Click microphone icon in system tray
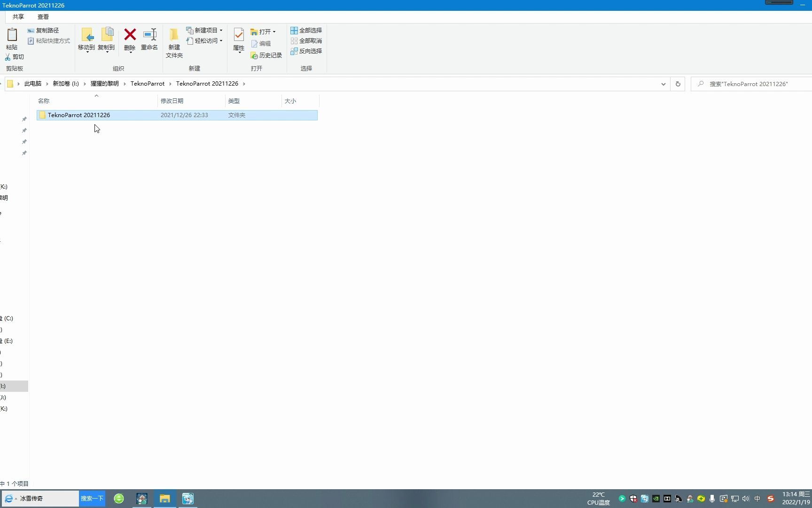The height and width of the screenshot is (508, 812). pyautogui.click(x=712, y=499)
